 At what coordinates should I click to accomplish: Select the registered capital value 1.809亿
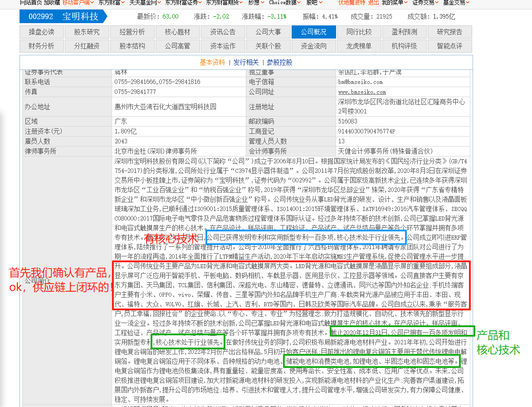(x=126, y=132)
